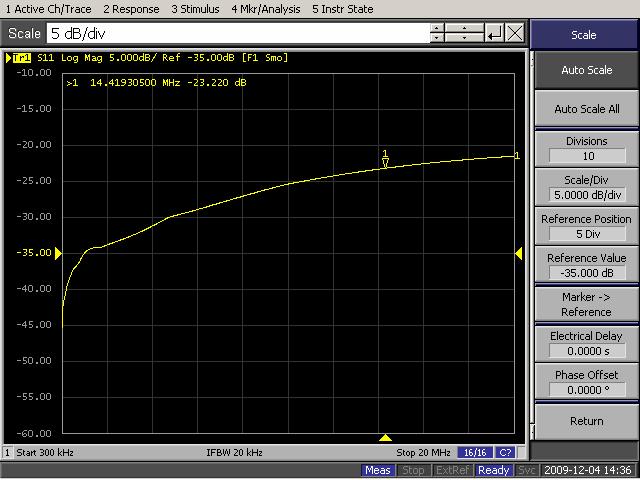Click the Stop 20 MHz label
Image resolution: width=640 pixels, height=480 pixels.
[423, 453]
